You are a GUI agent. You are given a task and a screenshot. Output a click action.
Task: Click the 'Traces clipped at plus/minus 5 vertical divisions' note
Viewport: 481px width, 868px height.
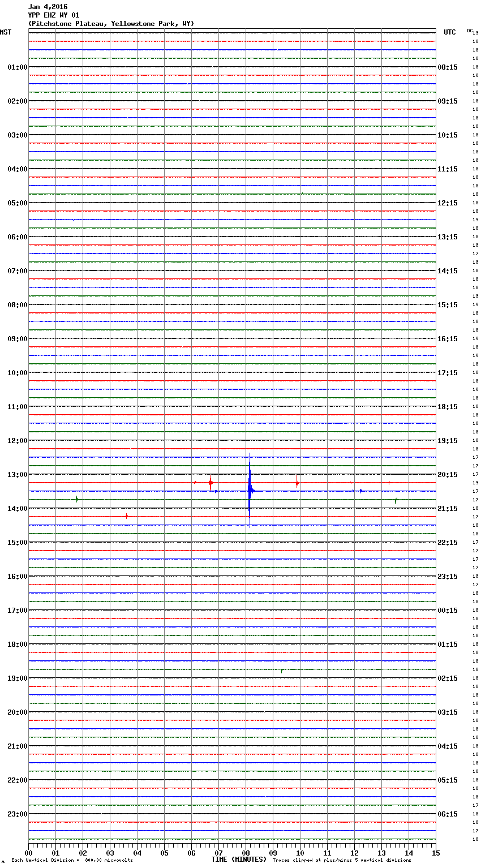coord(342,861)
